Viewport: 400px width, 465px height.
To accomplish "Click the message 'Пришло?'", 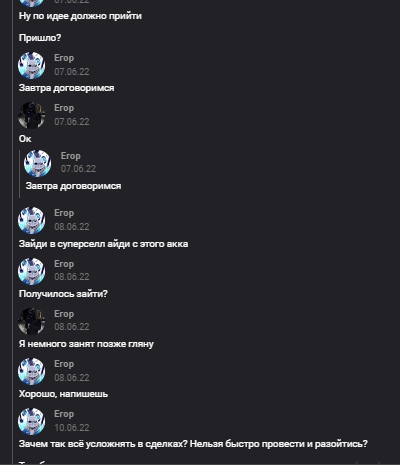I will click(x=40, y=38).
